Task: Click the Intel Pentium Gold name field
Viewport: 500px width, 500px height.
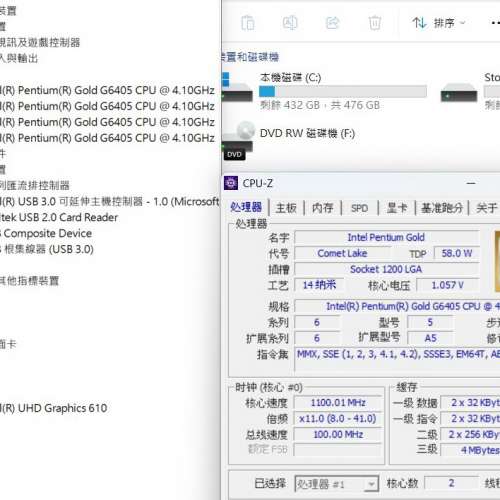Action: tap(386, 237)
